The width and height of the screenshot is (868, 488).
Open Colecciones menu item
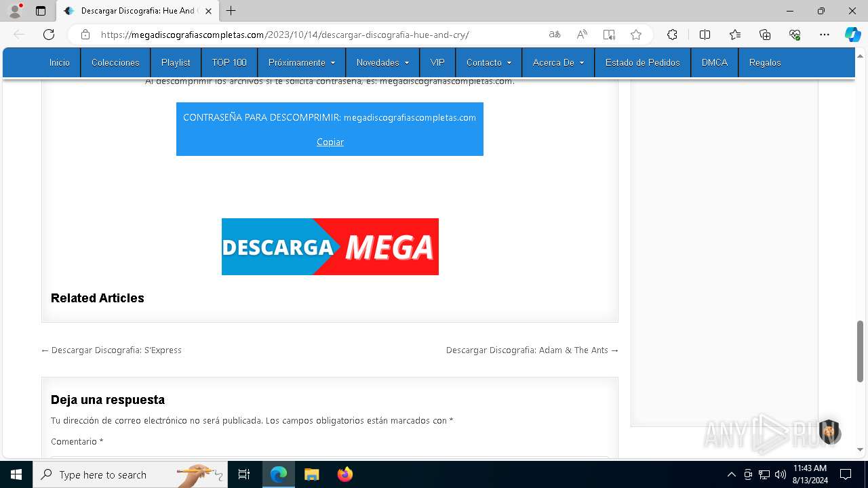(115, 62)
